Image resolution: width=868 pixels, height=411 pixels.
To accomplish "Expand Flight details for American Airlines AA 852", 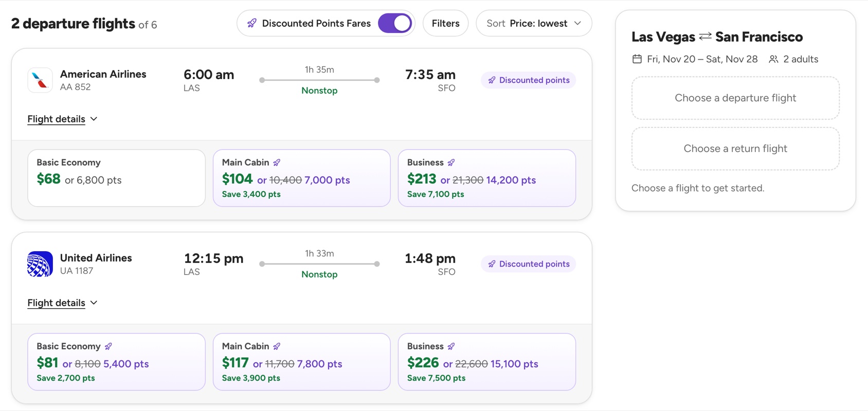I will pyautogui.click(x=62, y=119).
